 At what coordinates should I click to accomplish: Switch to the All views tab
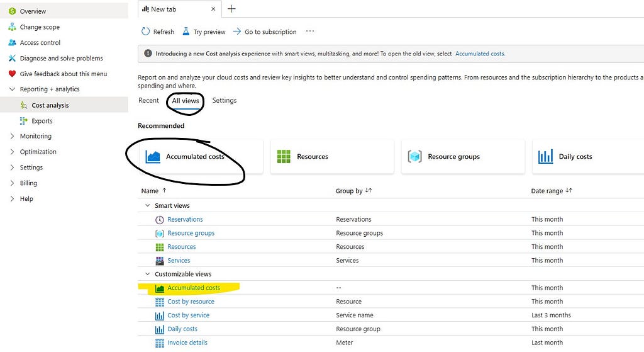click(x=186, y=101)
